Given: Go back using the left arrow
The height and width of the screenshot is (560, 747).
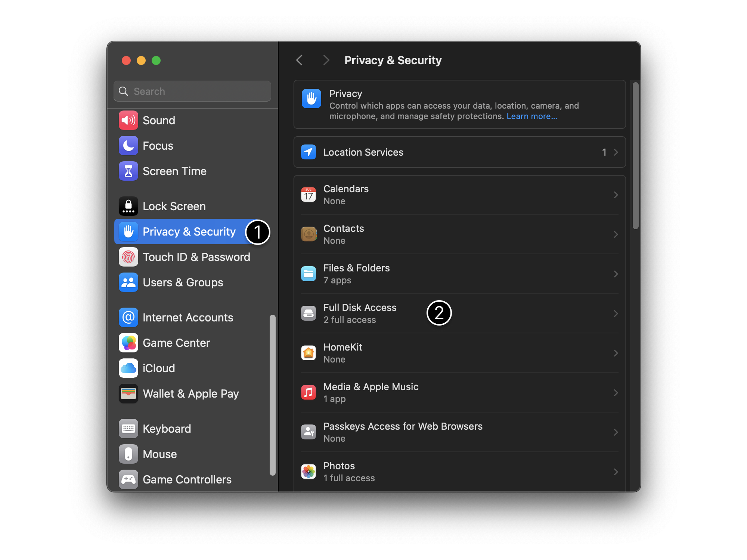Looking at the screenshot, I should coord(300,60).
